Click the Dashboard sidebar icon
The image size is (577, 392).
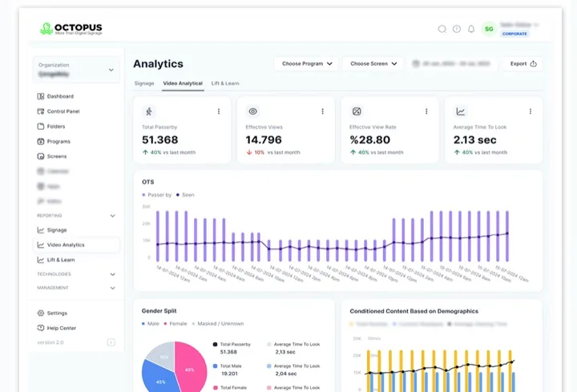(41, 96)
